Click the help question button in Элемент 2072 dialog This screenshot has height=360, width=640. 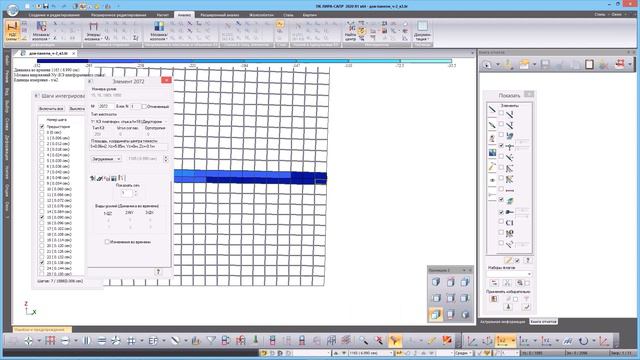pyautogui.click(x=158, y=272)
